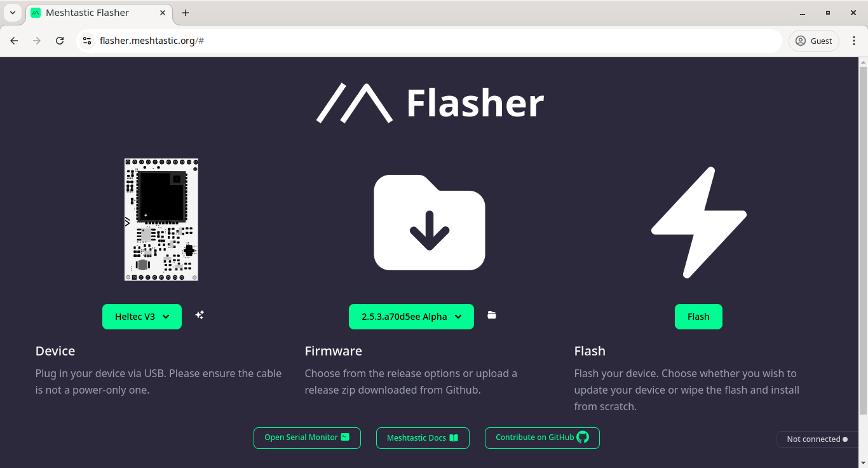Image resolution: width=868 pixels, height=468 pixels.
Task: Open the Heltec V3 device dropdown
Action: click(142, 316)
